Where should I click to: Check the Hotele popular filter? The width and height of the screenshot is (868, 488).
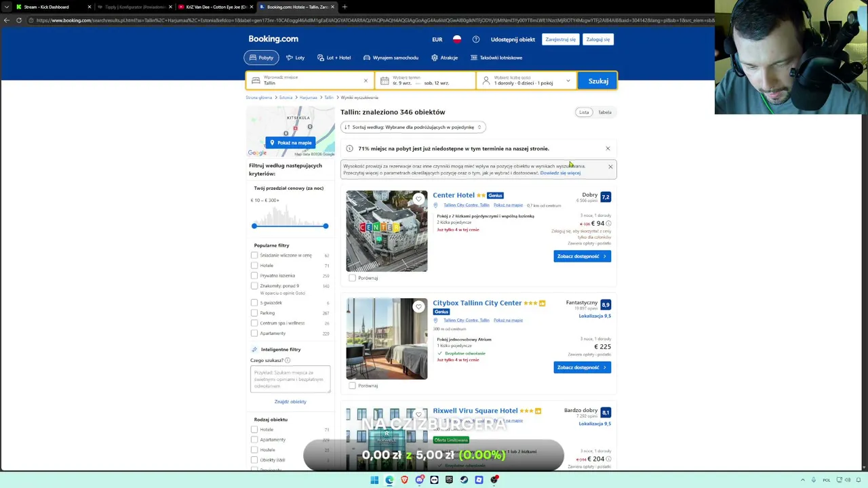click(x=254, y=266)
